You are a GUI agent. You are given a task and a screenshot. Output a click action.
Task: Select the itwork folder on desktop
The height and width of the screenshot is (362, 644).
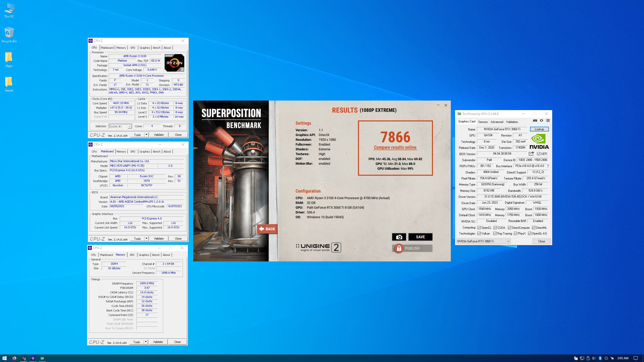click(x=9, y=84)
